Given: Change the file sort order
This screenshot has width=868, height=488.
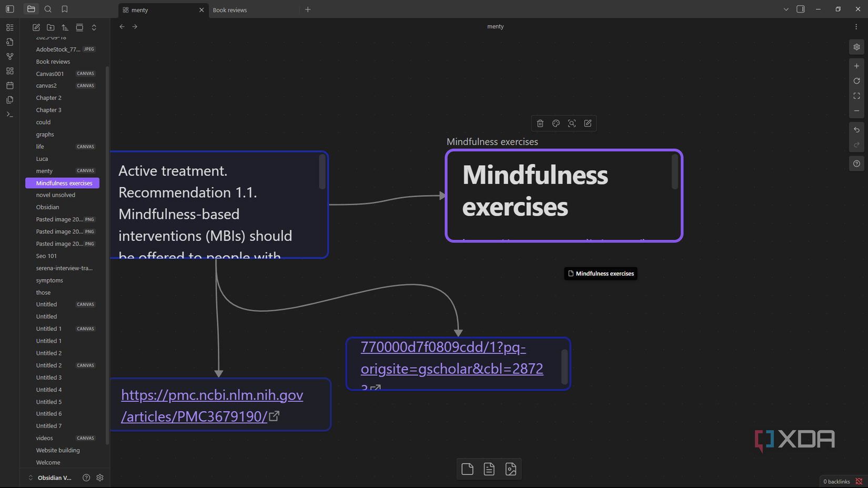Looking at the screenshot, I should pyautogui.click(x=65, y=27).
